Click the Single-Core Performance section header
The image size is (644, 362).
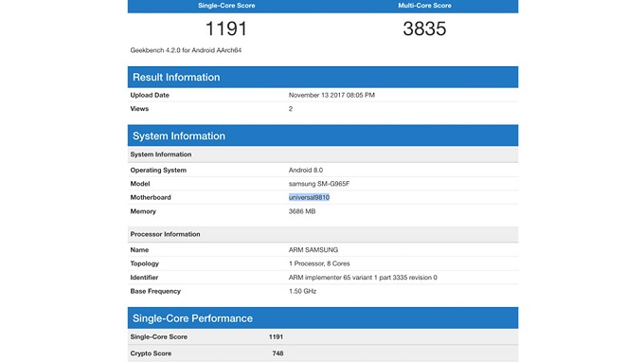[323, 318]
